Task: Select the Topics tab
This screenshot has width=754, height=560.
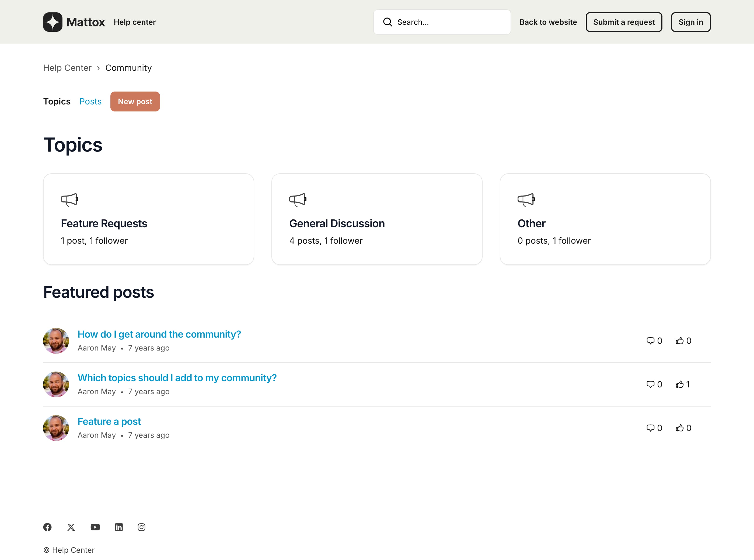Action: [57, 101]
